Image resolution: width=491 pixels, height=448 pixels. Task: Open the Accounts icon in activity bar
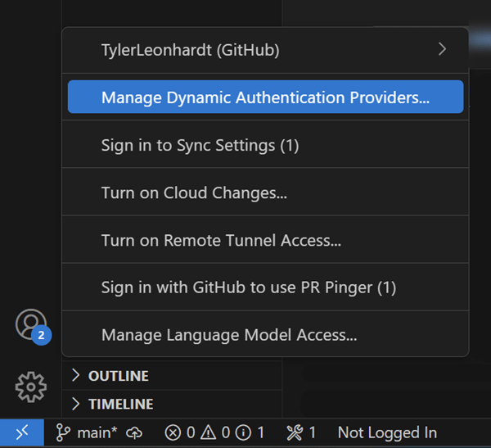(31, 324)
